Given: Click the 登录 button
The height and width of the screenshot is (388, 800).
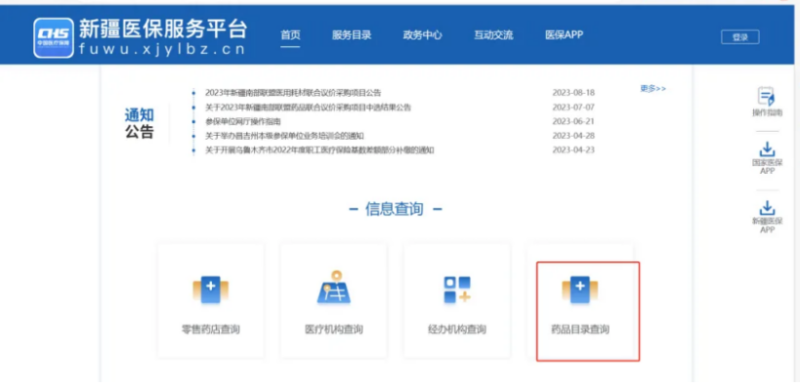Looking at the screenshot, I should [740, 37].
